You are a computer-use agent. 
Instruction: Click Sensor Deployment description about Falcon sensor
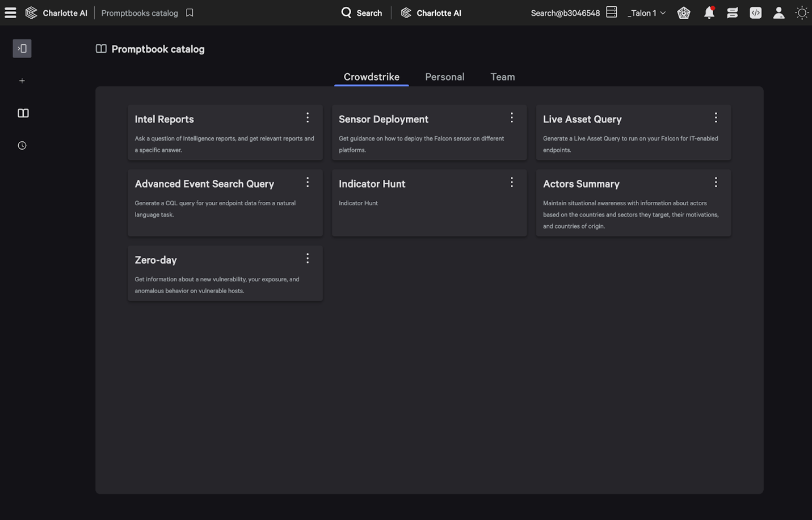(421, 144)
